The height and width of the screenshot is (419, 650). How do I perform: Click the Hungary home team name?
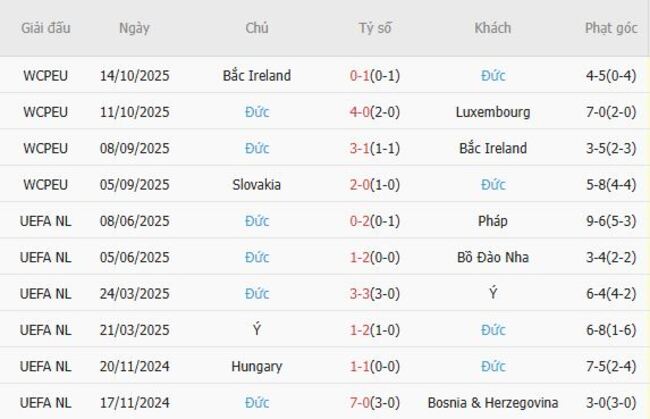[x=257, y=367]
